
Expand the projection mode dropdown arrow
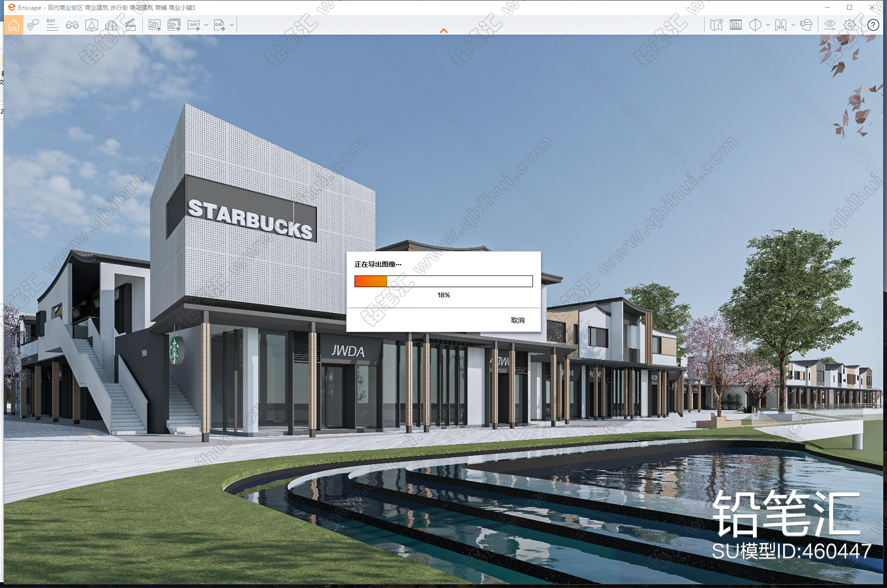coord(768,25)
